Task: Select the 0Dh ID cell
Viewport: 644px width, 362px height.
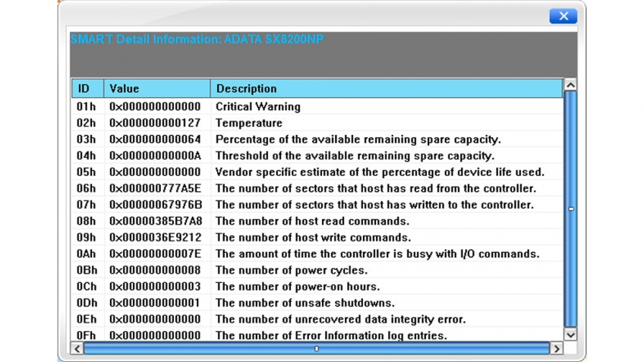Action: 87,303
